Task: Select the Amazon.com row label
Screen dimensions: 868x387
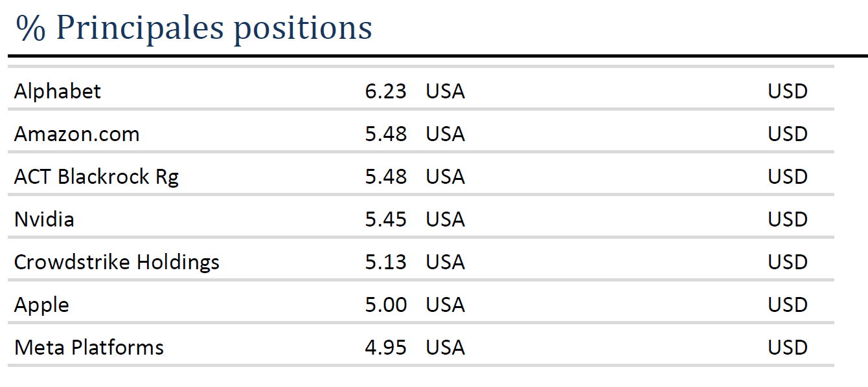Action: [x=77, y=134]
